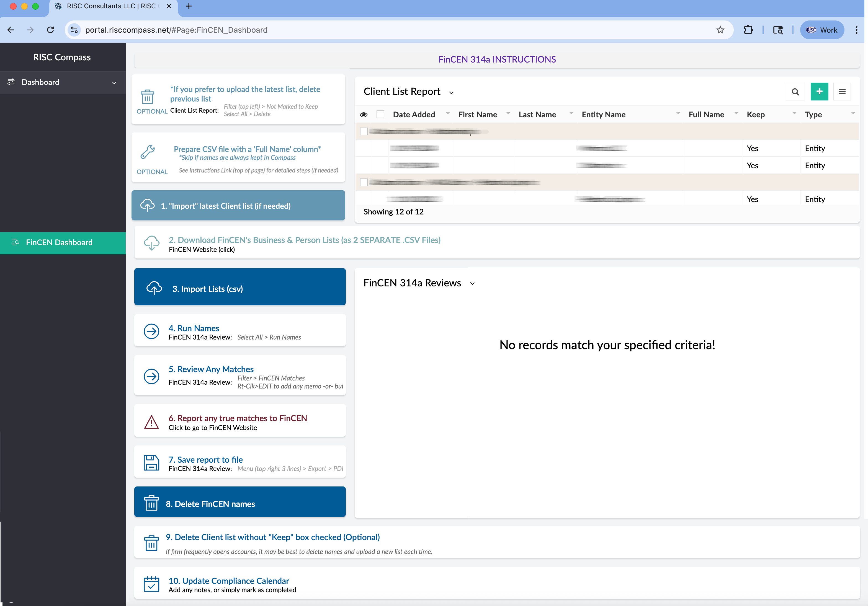Check the first grouped row checkbox

click(364, 131)
